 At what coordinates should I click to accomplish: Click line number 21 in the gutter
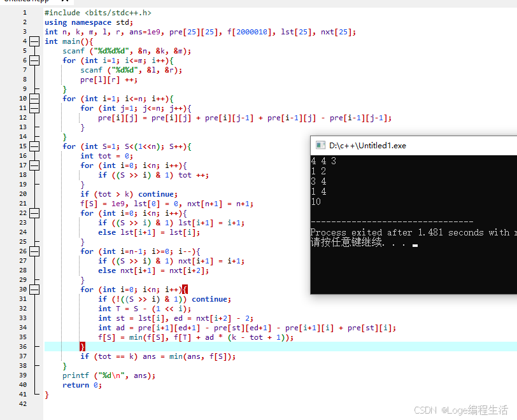pyautogui.click(x=23, y=204)
